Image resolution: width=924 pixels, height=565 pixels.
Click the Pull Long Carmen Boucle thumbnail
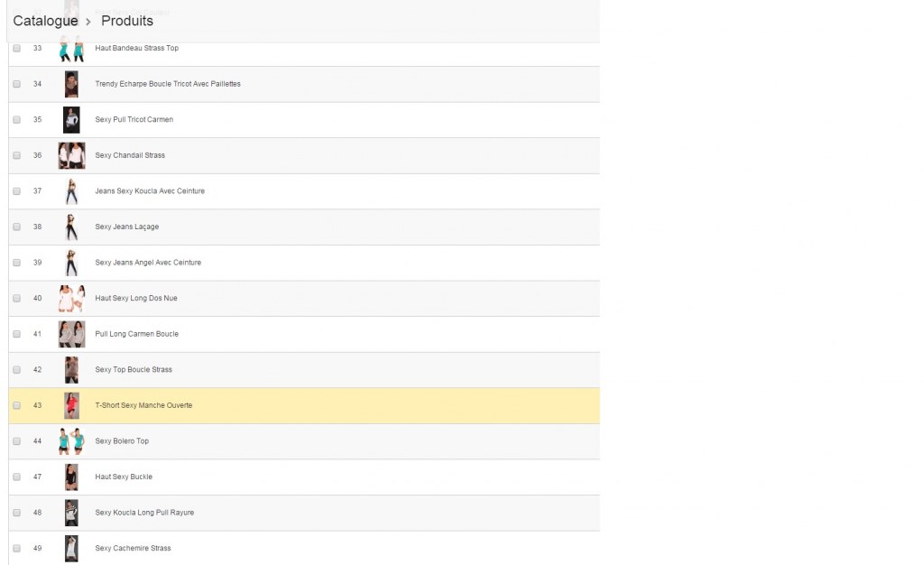coord(71,334)
